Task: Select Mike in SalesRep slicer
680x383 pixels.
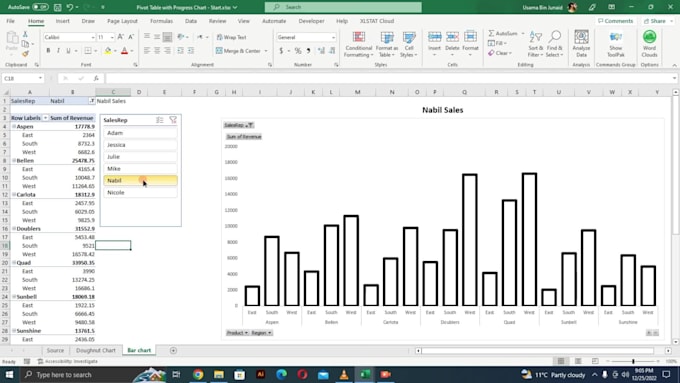Action: click(x=140, y=168)
